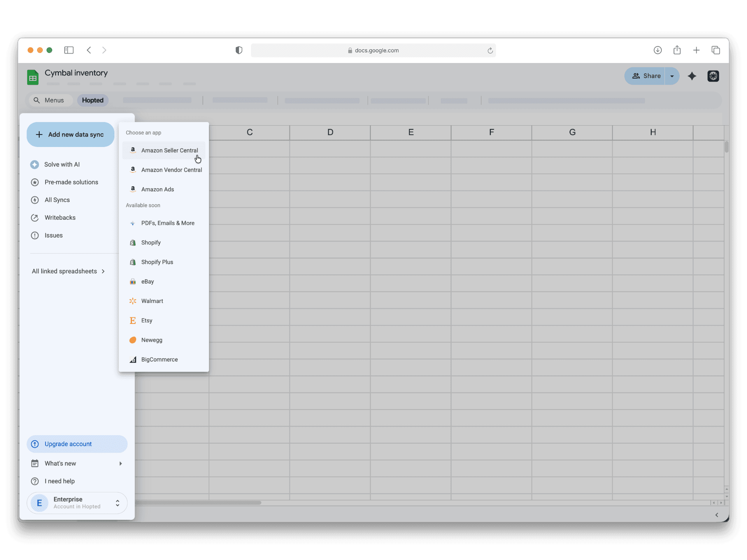Expand the Share dropdown arrow
The image size is (747, 560).
point(672,76)
